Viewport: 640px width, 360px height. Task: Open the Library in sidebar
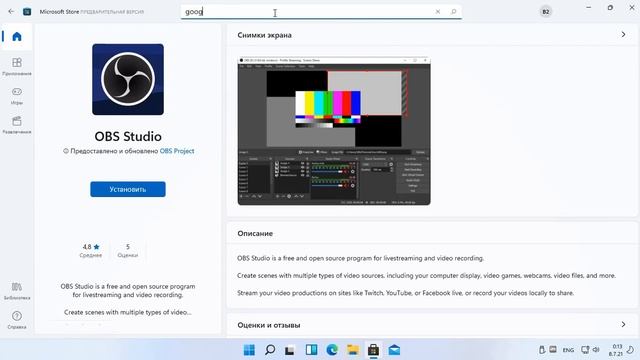17,291
